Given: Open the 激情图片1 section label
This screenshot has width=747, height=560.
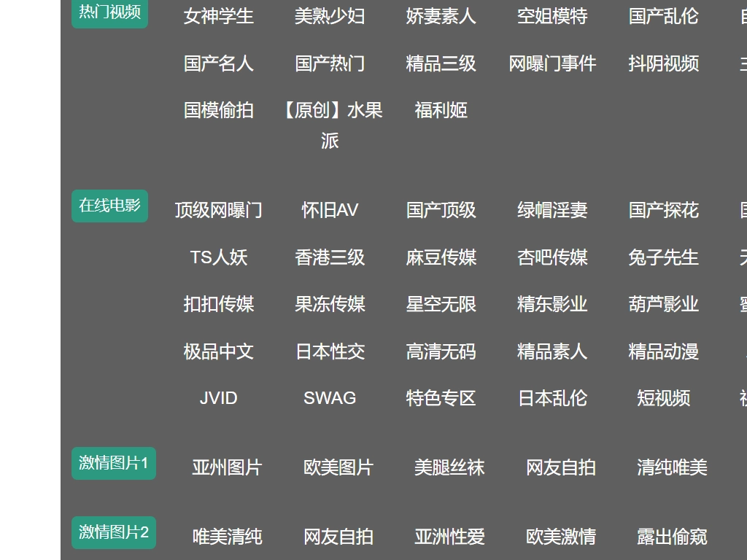Looking at the screenshot, I should pyautogui.click(x=114, y=463).
